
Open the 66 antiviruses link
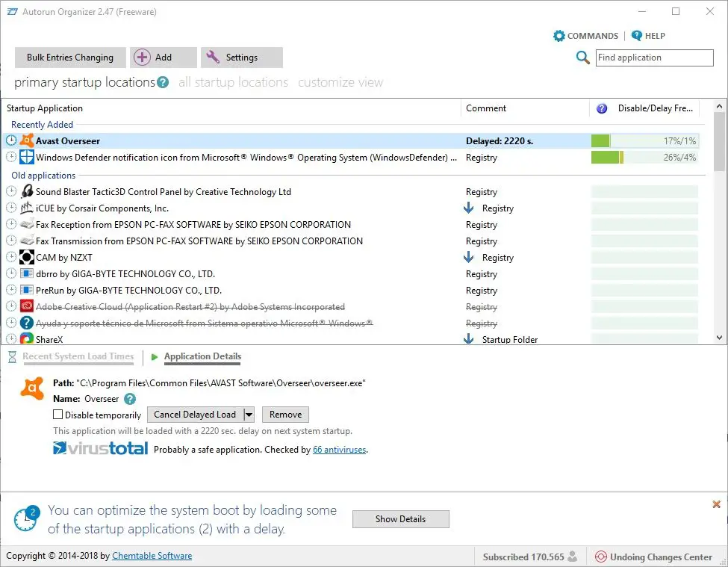coord(340,450)
